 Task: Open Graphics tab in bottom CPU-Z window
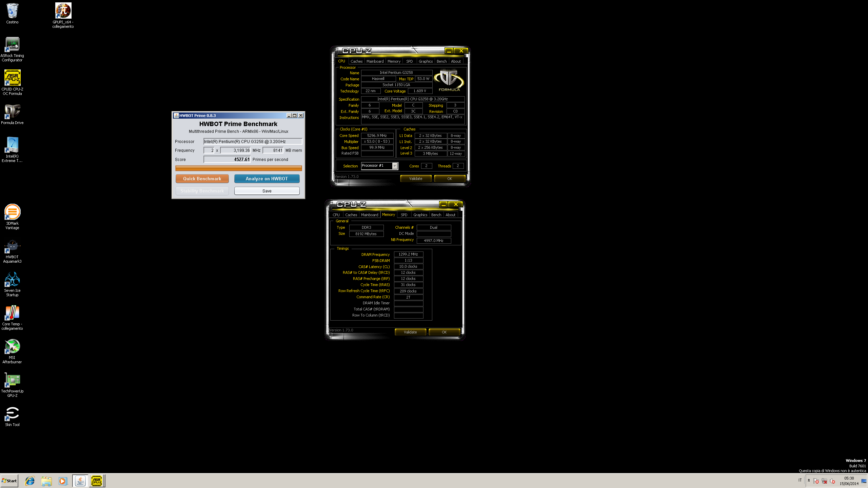pos(420,215)
